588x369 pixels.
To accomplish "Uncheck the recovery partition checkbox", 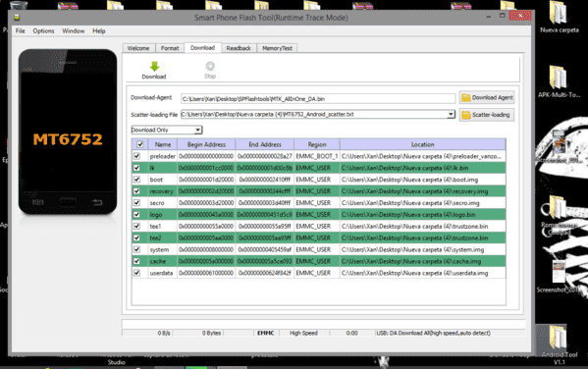I will [136, 190].
